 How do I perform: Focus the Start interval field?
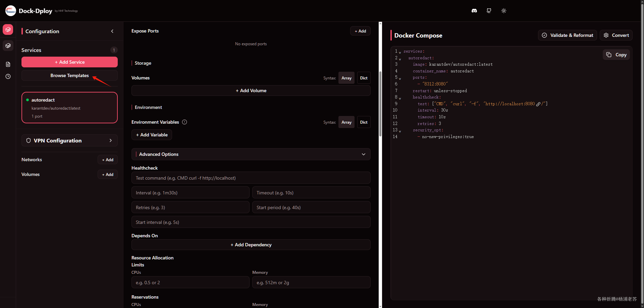pyautogui.click(x=251, y=222)
